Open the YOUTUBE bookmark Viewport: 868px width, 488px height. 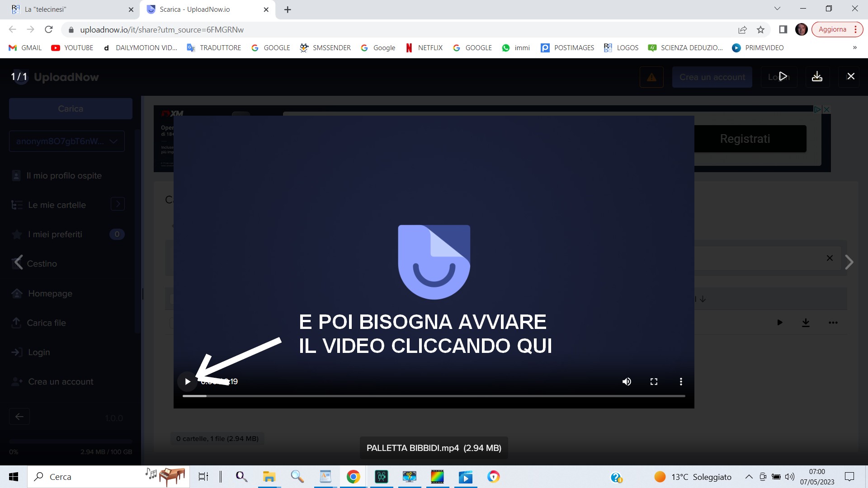(72, 48)
